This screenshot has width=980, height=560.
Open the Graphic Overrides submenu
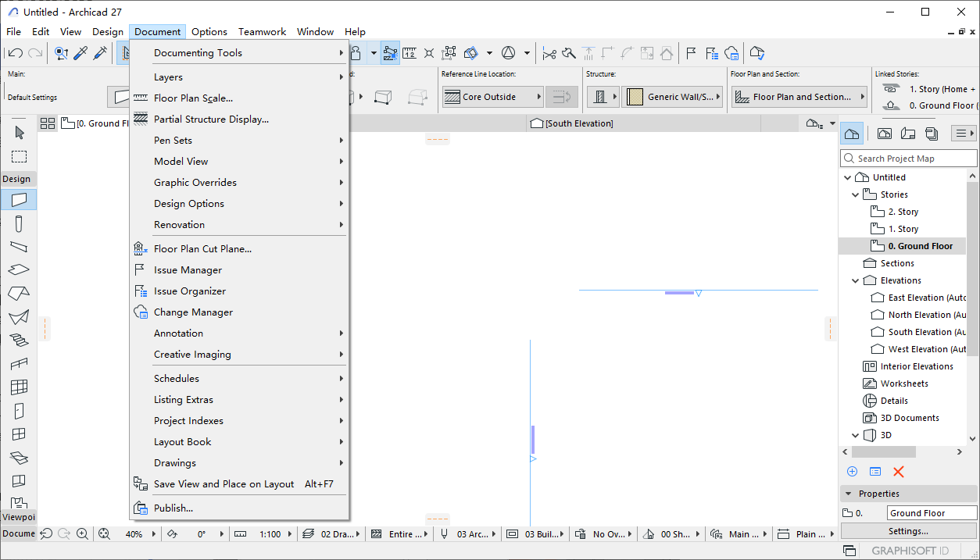[x=239, y=183]
